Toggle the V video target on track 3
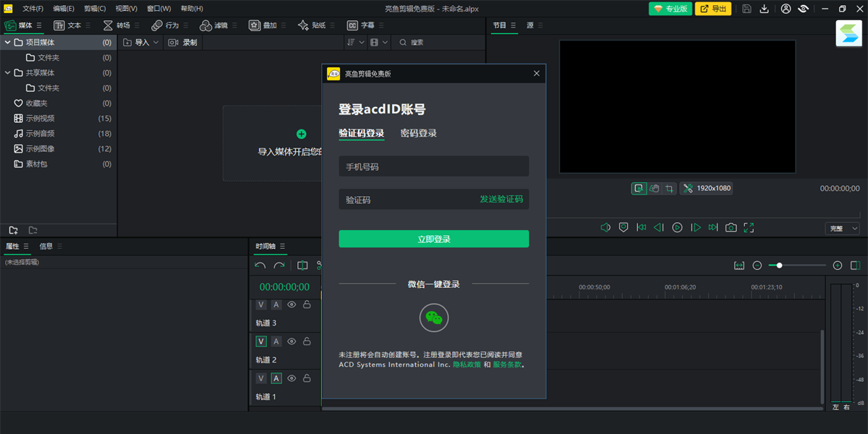The height and width of the screenshot is (434, 868). [x=261, y=305]
